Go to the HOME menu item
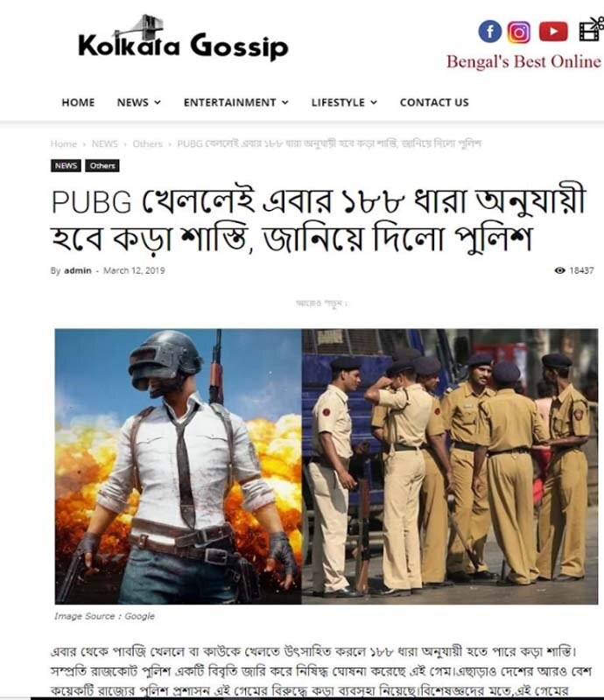Screen dimensions: 604x700 [x=78, y=102]
